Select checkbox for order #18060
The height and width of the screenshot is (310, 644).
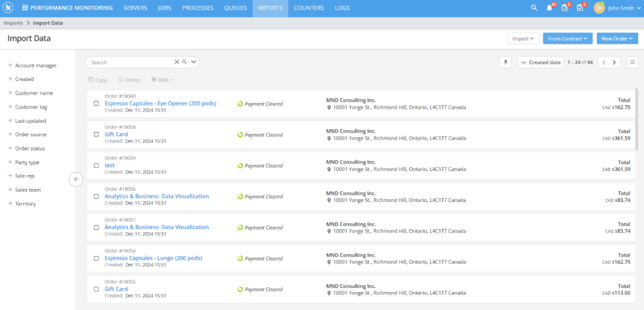[96, 104]
